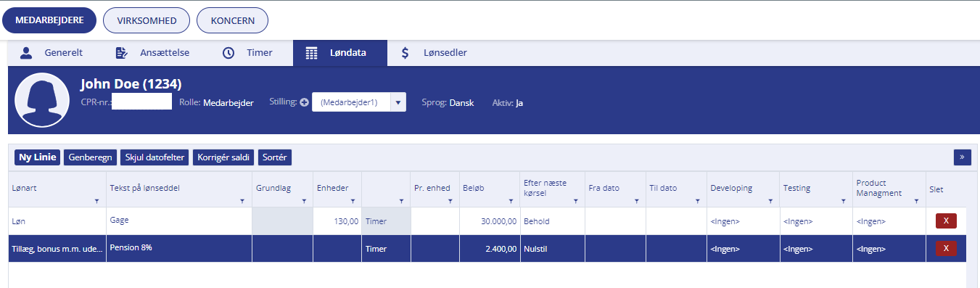Click the Tillæg, bonus m.m. cell
Screen dimensions: 980x288
coord(57,249)
